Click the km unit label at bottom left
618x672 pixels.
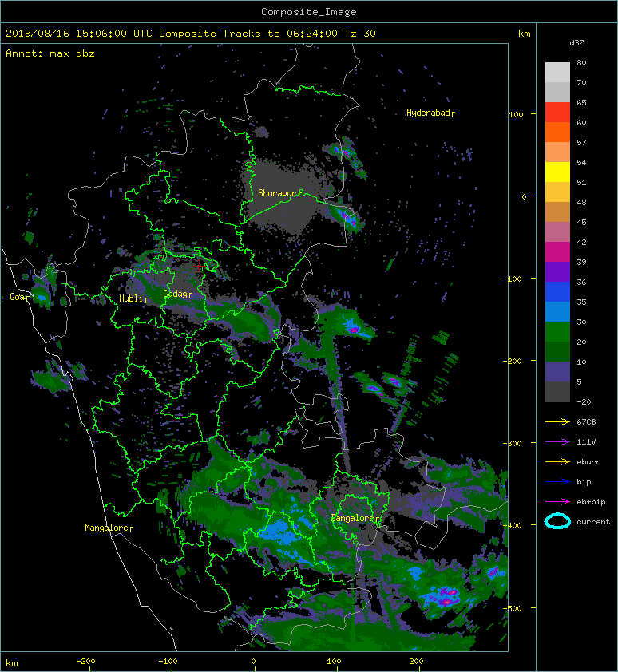coord(12,663)
